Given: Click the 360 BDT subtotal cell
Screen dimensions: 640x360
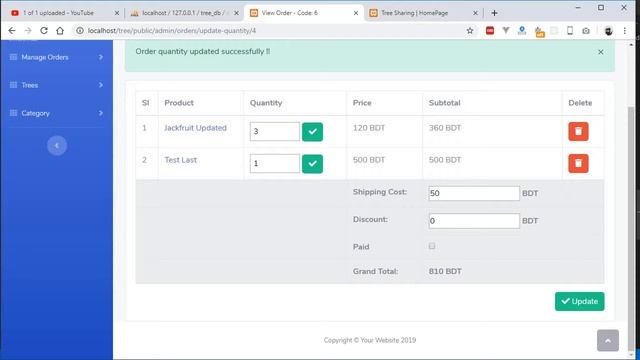Looking at the screenshot, I should (x=445, y=128).
